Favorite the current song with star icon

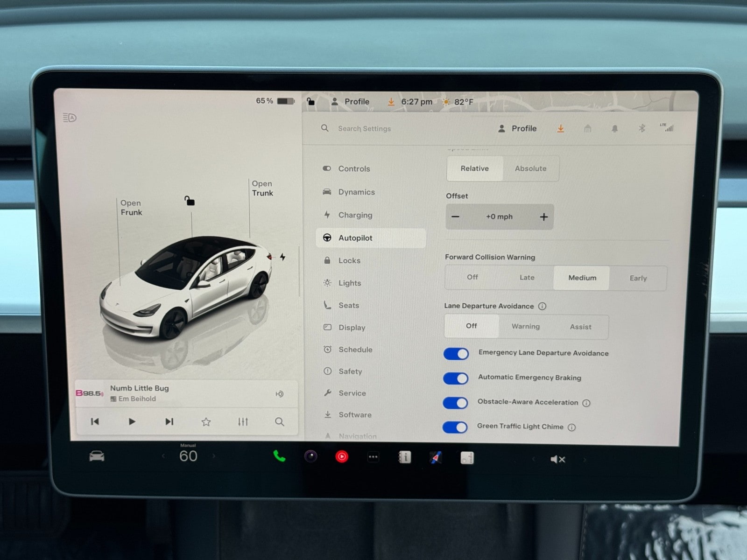pyautogui.click(x=206, y=422)
